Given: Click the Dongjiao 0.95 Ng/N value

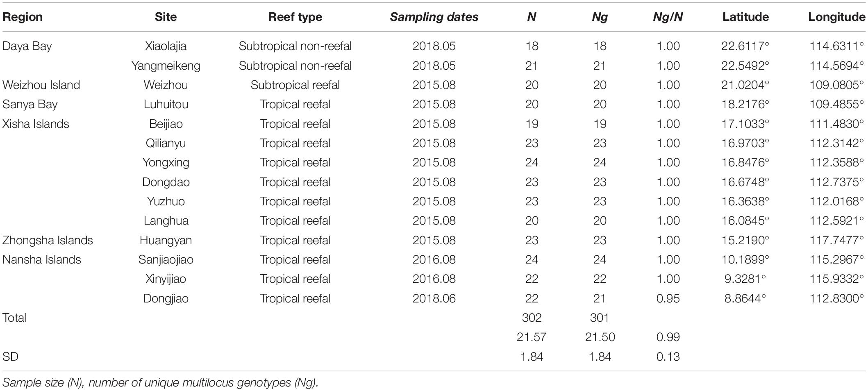Looking at the screenshot, I should (x=668, y=298).
